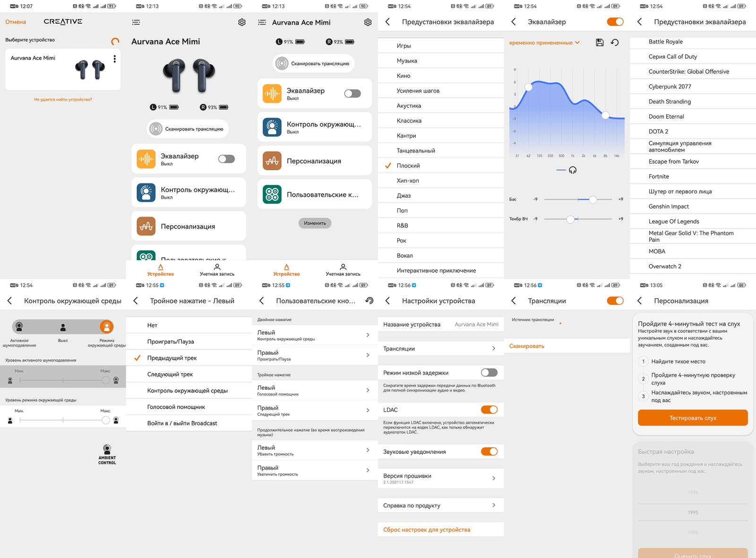756x558 pixels.
Task: Open the 'временно примененные' preset dropdown
Action: click(544, 43)
